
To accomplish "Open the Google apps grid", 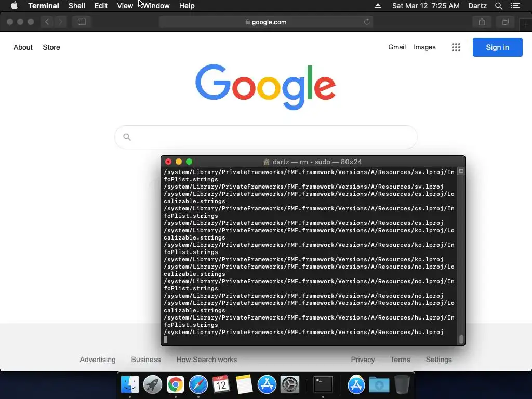I will (456, 47).
